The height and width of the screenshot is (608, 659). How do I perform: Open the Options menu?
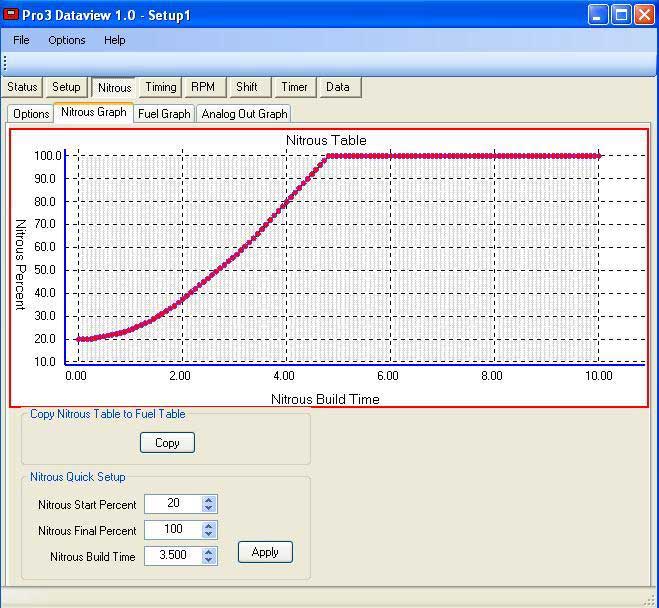pyautogui.click(x=66, y=40)
